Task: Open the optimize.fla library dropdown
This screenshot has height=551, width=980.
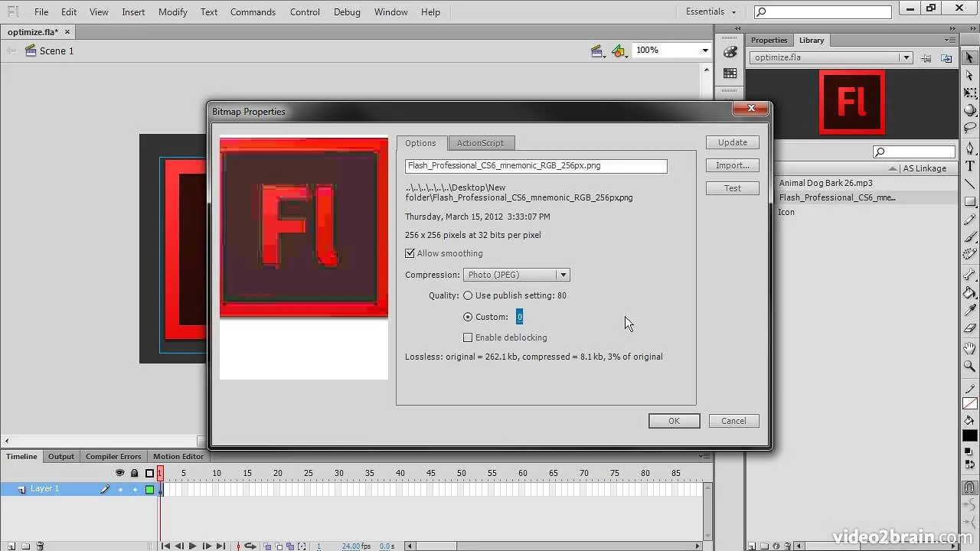Action: (x=831, y=57)
